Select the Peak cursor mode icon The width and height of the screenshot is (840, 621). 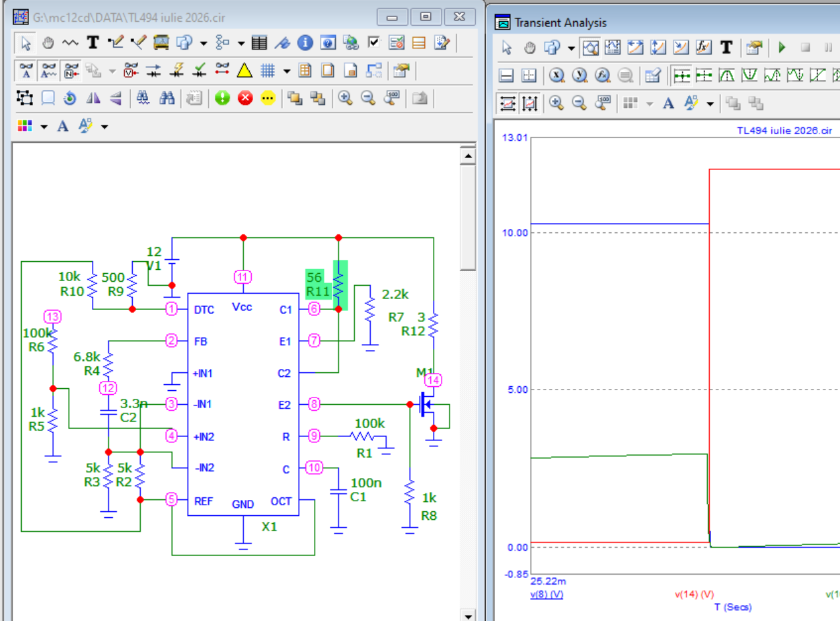tap(726, 75)
